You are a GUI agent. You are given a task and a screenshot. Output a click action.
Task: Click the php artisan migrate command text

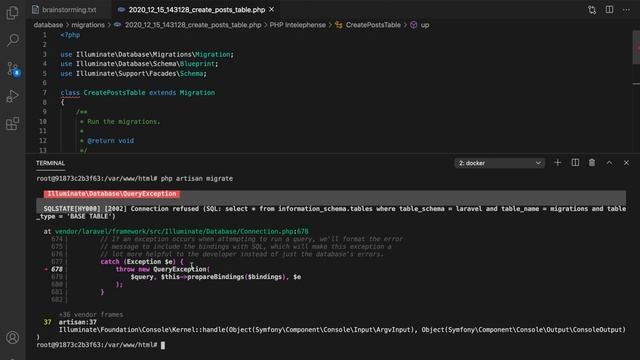click(x=197, y=178)
